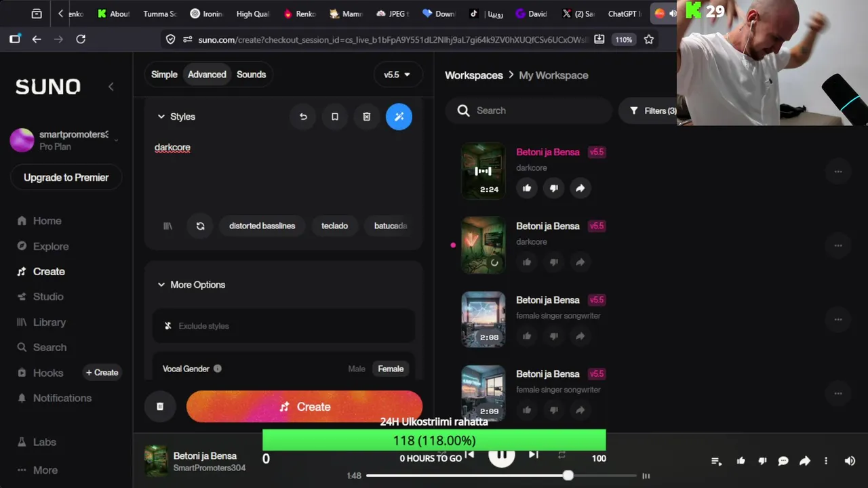Like the 2:08 female singer songwriter song
Image resolution: width=868 pixels, height=488 pixels.
point(527,336)
